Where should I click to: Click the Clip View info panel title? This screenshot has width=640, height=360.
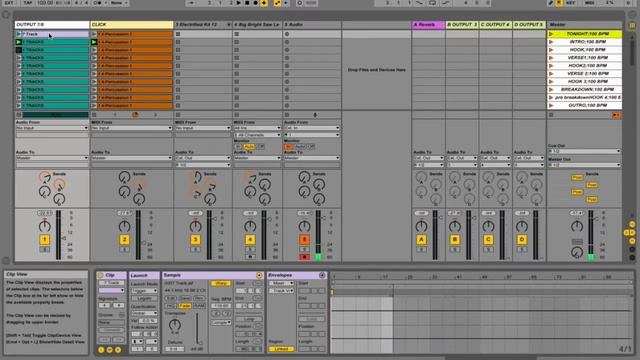(17, 274)
